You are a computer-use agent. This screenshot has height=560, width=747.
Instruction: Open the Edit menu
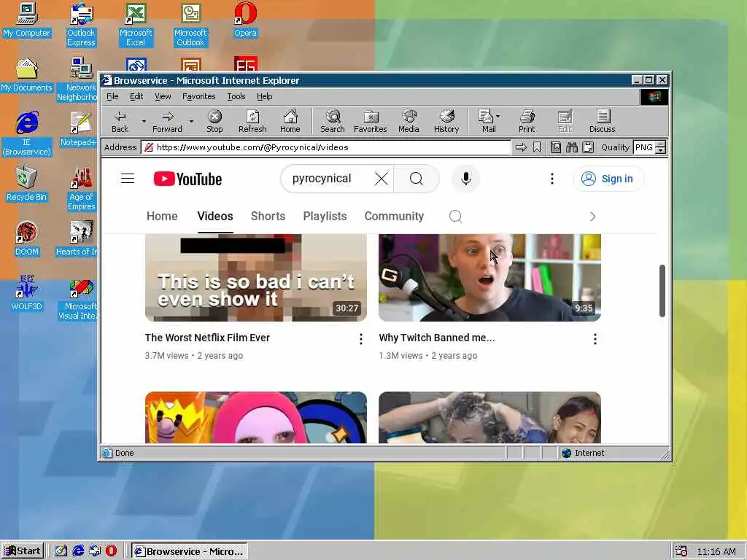pos(136,97)
